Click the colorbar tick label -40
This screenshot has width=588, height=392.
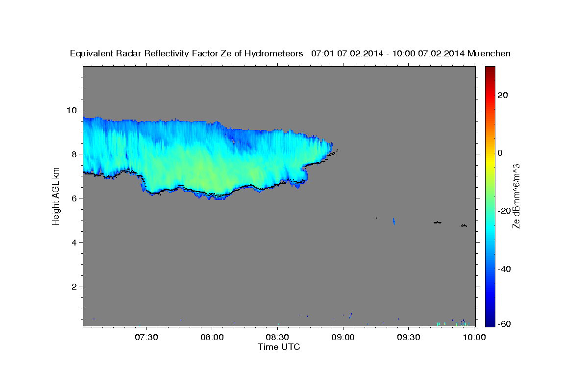point(503,269)
